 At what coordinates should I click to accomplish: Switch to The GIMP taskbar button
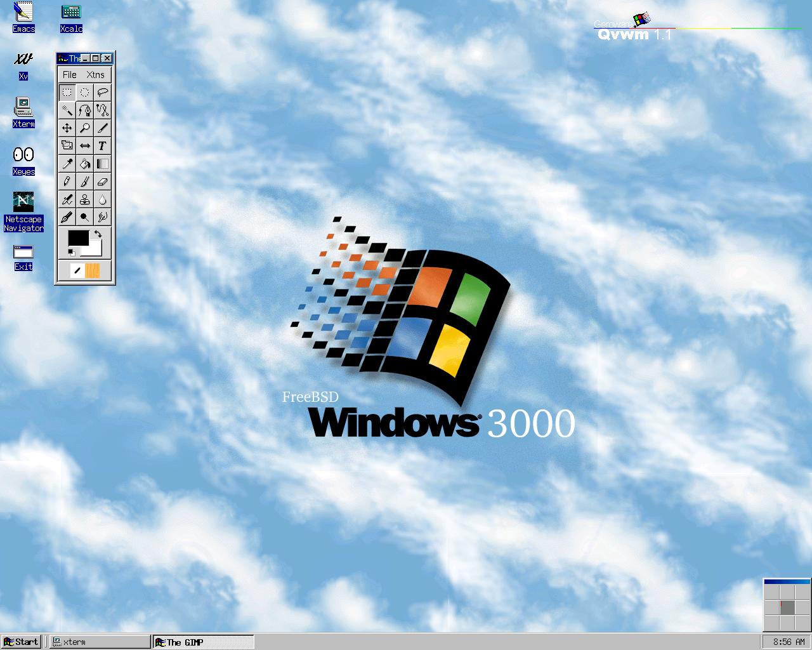203,642
